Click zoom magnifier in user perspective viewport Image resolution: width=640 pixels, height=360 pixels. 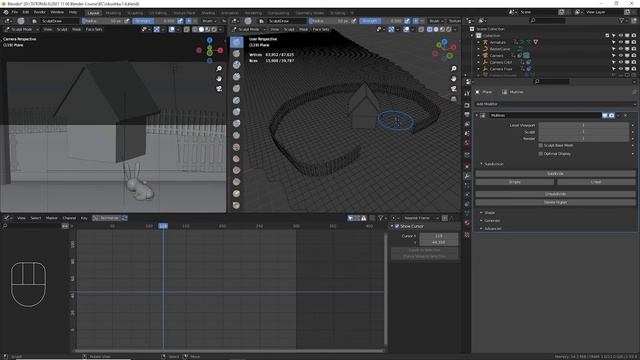(x=453, y=69)
